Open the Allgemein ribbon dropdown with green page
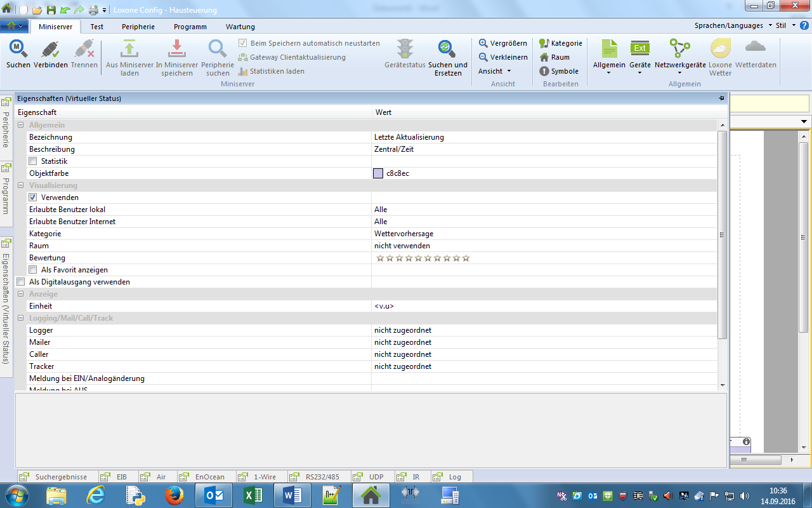The image size is (812, 508). 609,56
